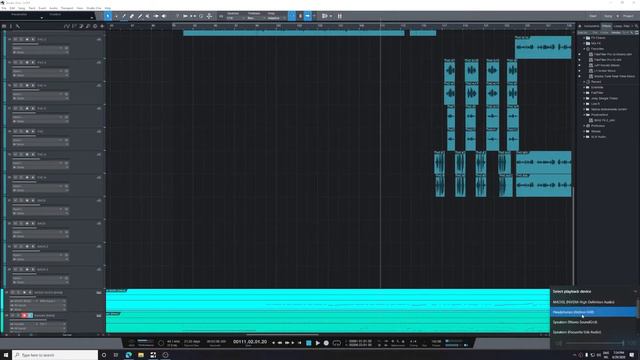Open the browser search magnifier icon

coord(636,26)
